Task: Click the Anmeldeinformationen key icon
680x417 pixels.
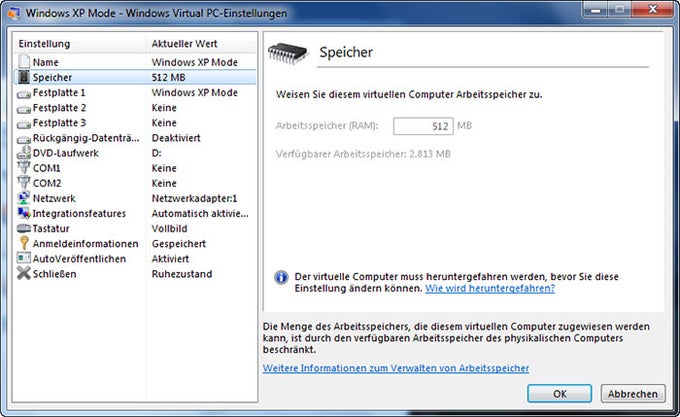Action: [24, 243]
